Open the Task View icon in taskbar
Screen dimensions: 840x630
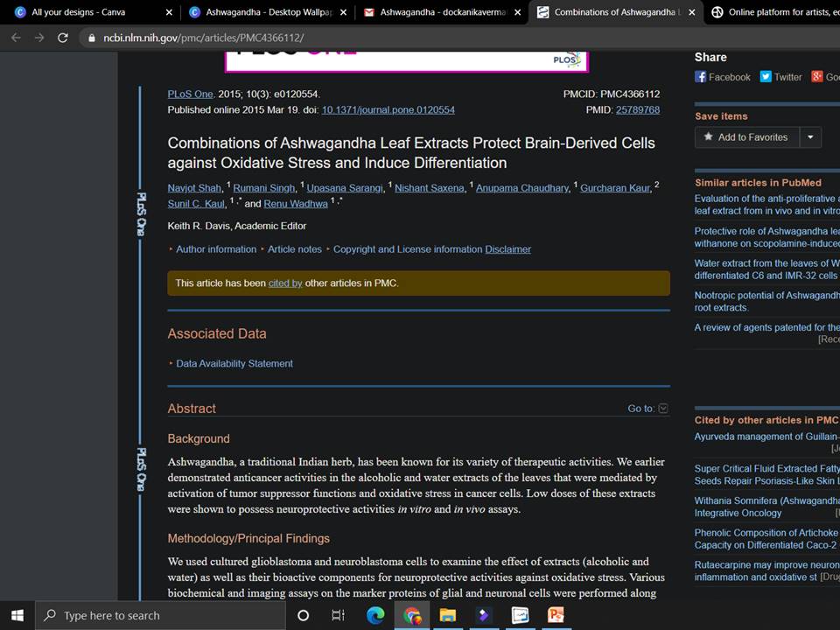339,615
